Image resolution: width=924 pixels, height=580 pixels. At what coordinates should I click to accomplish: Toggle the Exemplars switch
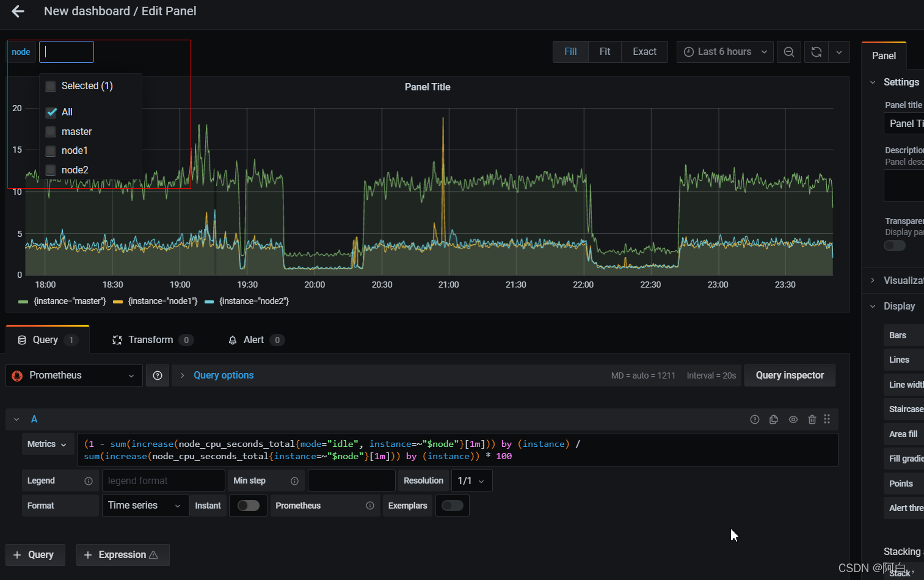(x=453, y=506)
